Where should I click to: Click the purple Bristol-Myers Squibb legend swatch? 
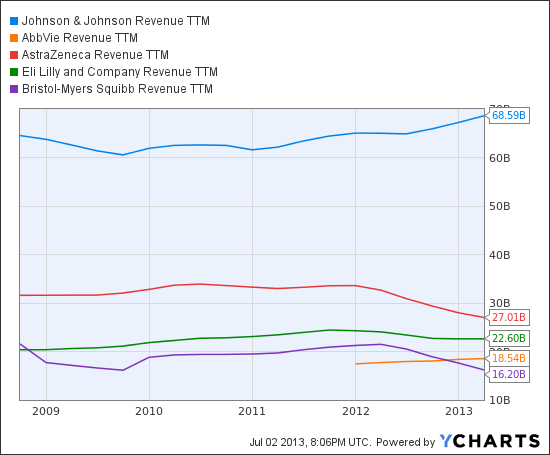pyautogui.click(x=14, y=89)
